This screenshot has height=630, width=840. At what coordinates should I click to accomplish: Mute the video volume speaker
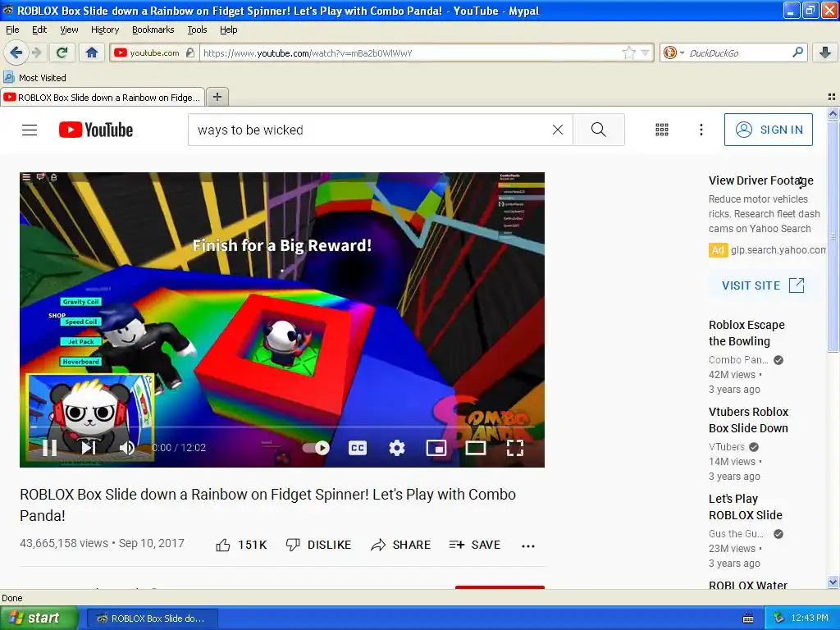(126, 447)
